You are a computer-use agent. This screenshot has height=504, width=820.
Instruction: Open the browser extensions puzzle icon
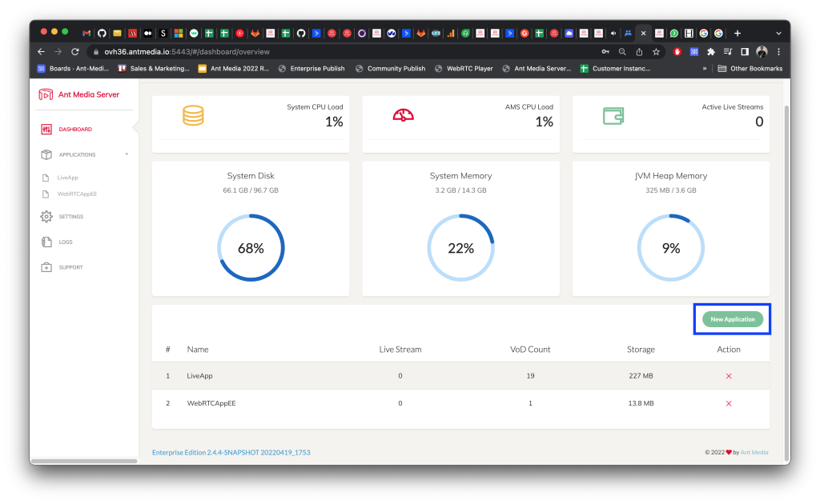pos(711,52)
